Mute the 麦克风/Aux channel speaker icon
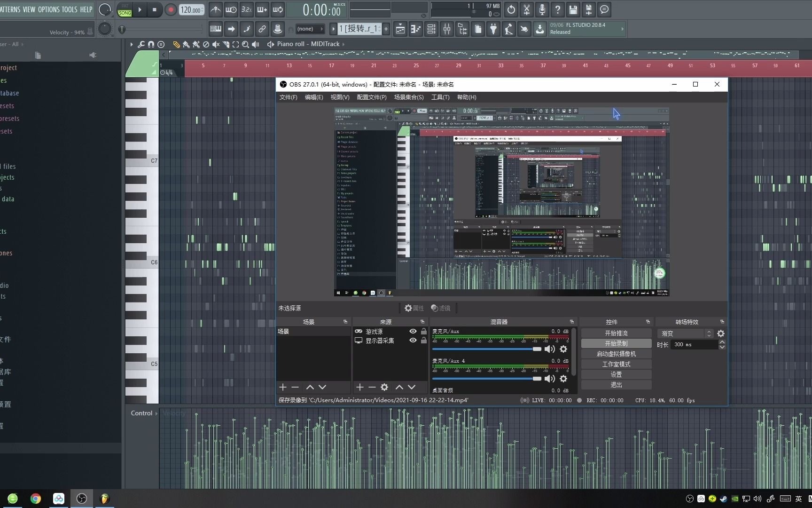Image resolution: width=812 pixels, height=508 pixels. 549,349
